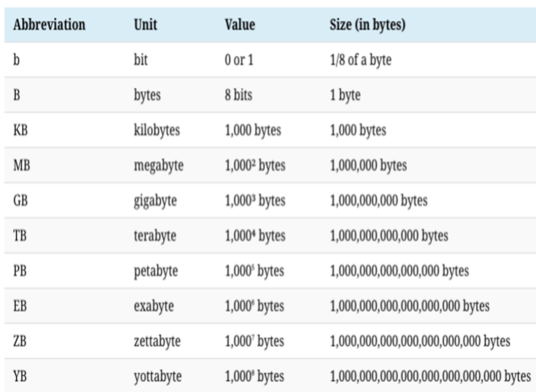Select the 1,000,000,000 bytes size cell
This screenshot has width=536, height=392.
click(378, 200)
